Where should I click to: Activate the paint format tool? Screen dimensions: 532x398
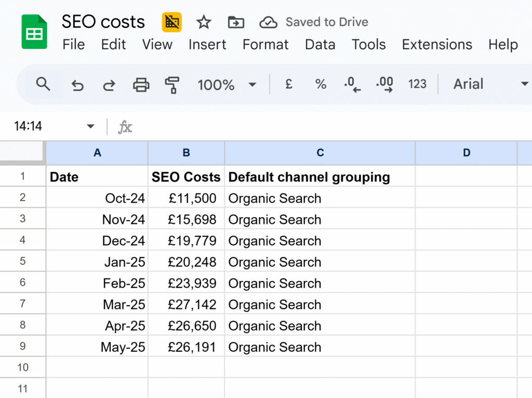pos(172,85)
